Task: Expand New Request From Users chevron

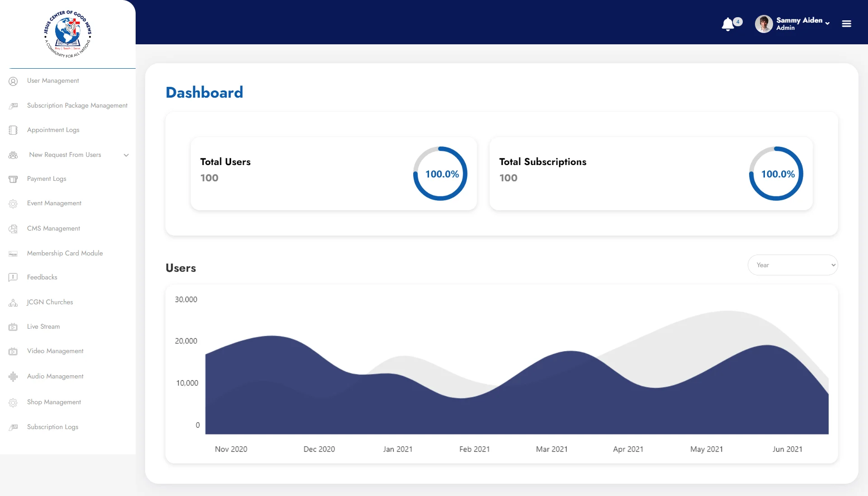Action: pos(126,155)
